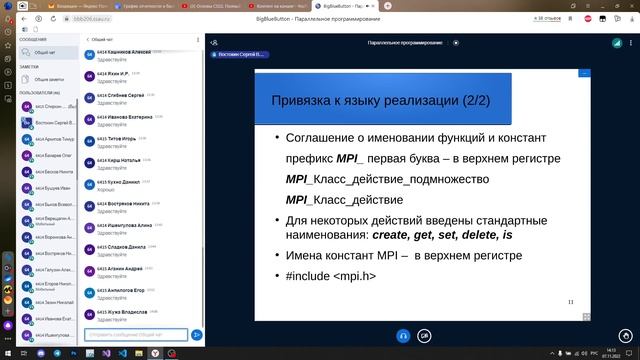The height and width of the screenshot is (360, 640).
Task: Open Task View on the taskbar
Action: (x=24, y=353)
